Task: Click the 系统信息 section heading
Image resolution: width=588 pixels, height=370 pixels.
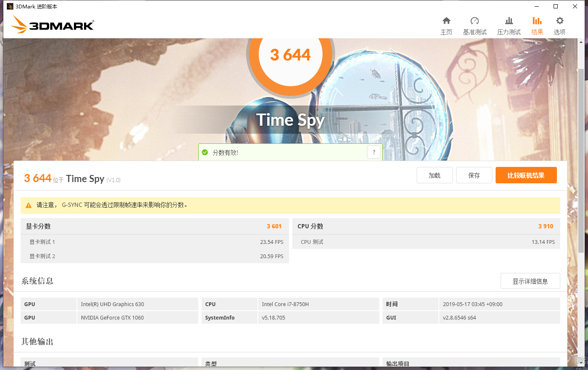Action: pos(37,281)
